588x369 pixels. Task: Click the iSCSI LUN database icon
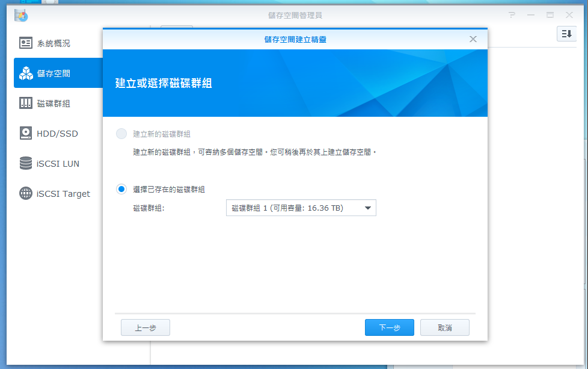tap(25, 163)
